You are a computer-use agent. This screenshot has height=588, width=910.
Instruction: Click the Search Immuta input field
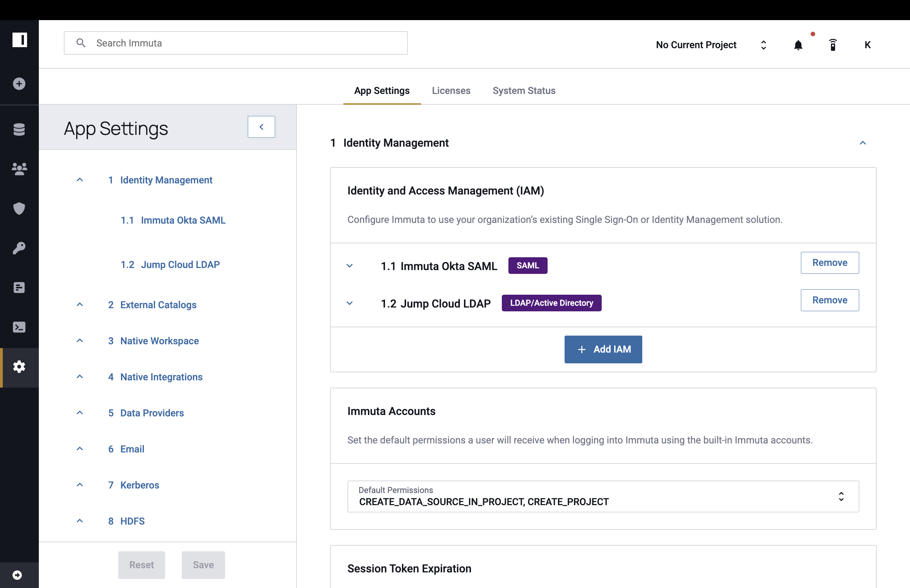pyautogui.click(x=235, y=42)
